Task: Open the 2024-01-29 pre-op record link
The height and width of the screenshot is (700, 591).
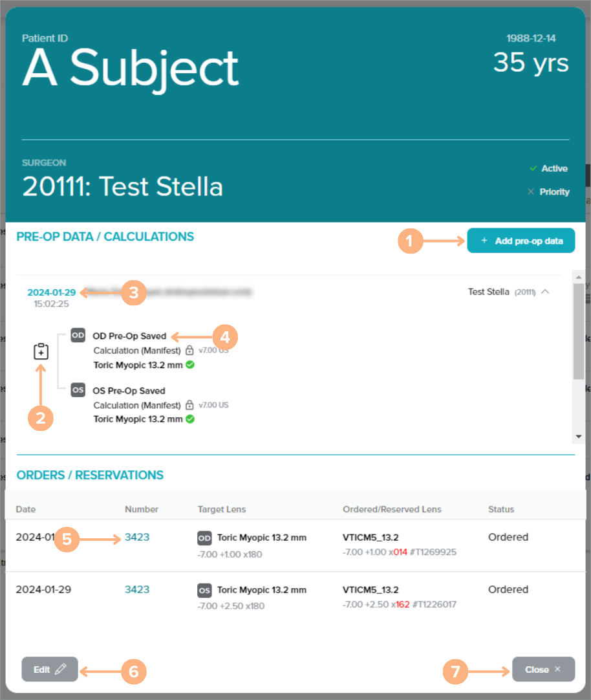Action: 51,292
